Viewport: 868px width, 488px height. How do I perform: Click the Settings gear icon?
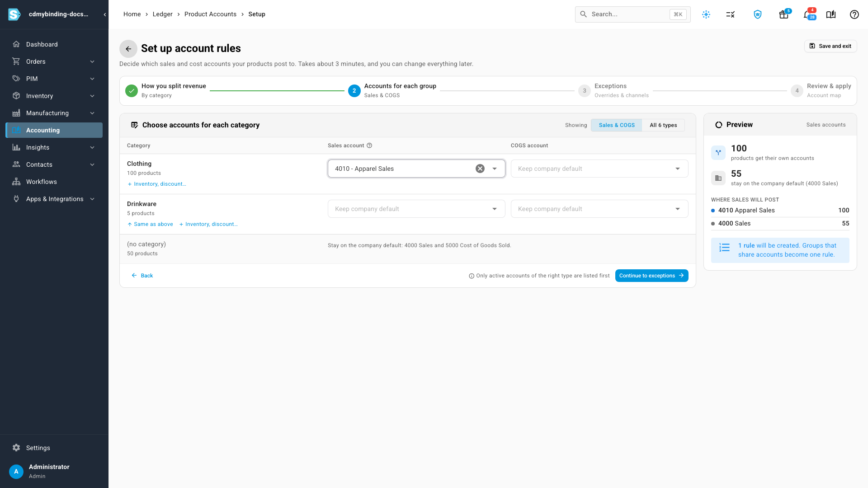point(16,448)
